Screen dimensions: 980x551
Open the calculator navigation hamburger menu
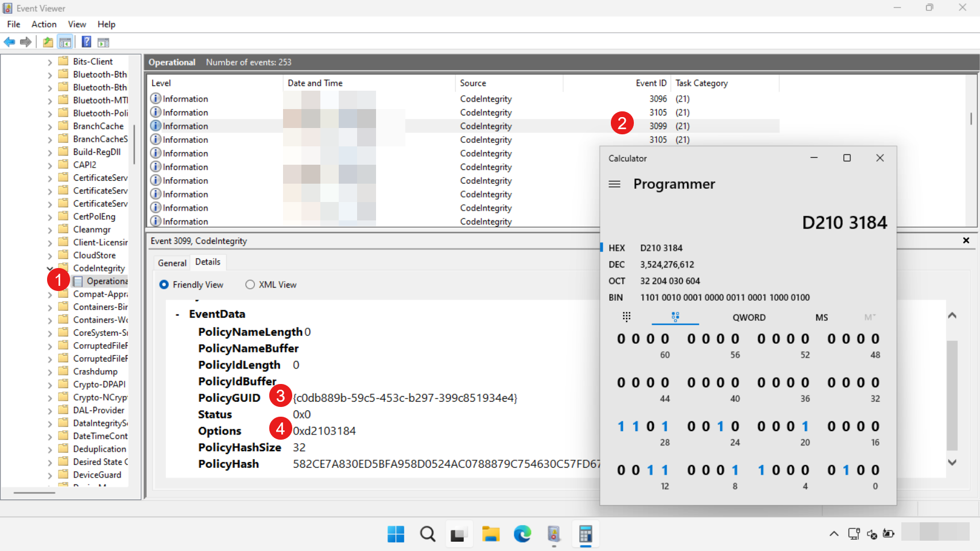614,184
